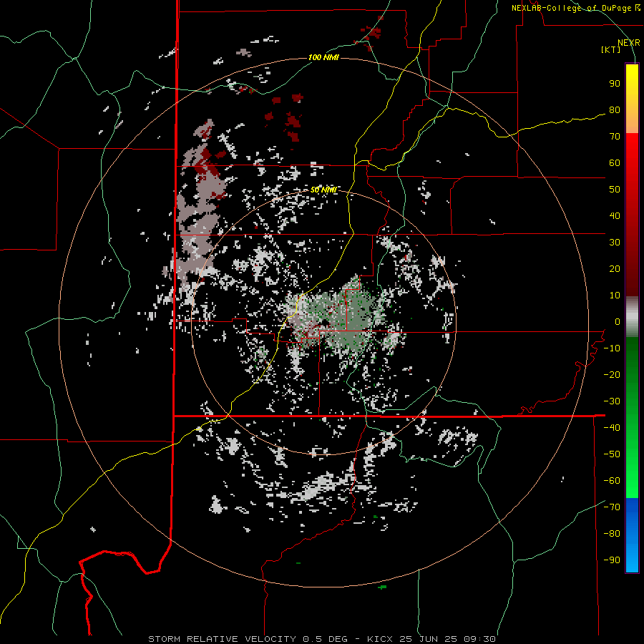Select the 10 value on velocity scale
This screenshot has height=644, width=644.
pyautogui.click(x=615, y=296)
